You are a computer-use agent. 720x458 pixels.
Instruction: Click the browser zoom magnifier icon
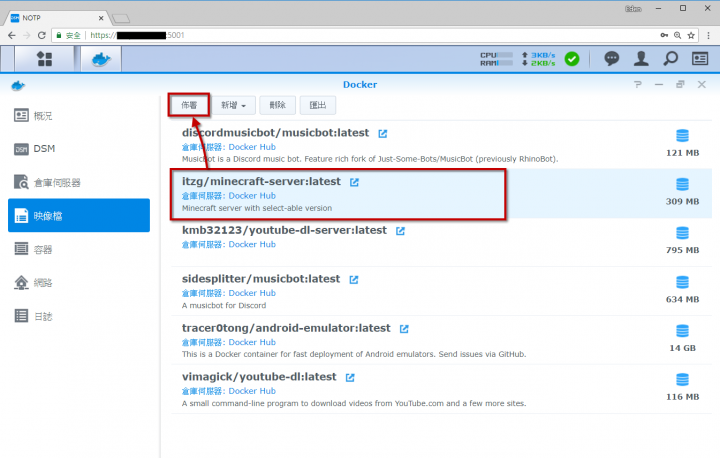tap(677, 35)
